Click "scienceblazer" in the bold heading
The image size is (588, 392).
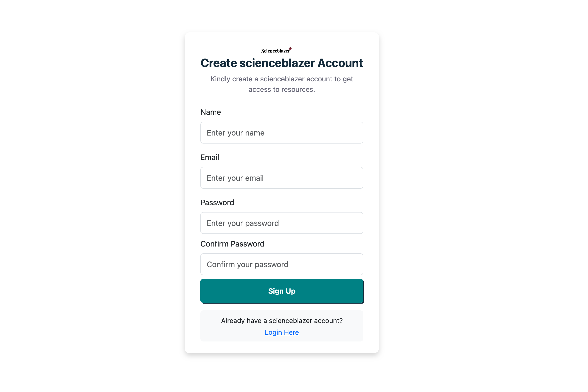(x=277, y=63)
